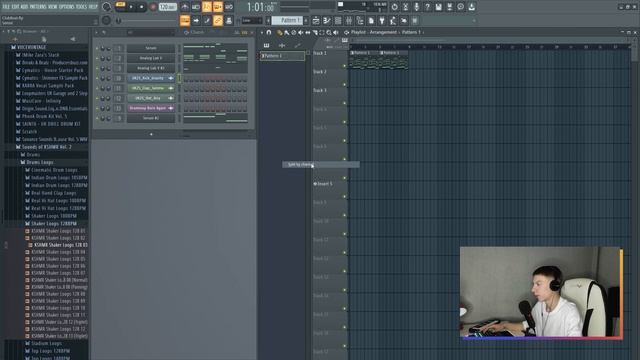Open the OPTIONS menu
The width and height of the screenshot is (640, 360).
tap(67, 7)
